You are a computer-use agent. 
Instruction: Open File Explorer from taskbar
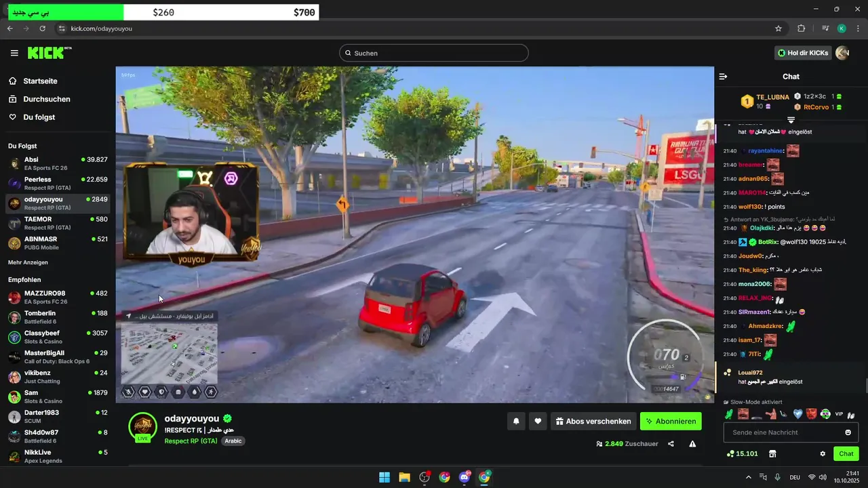404,477
